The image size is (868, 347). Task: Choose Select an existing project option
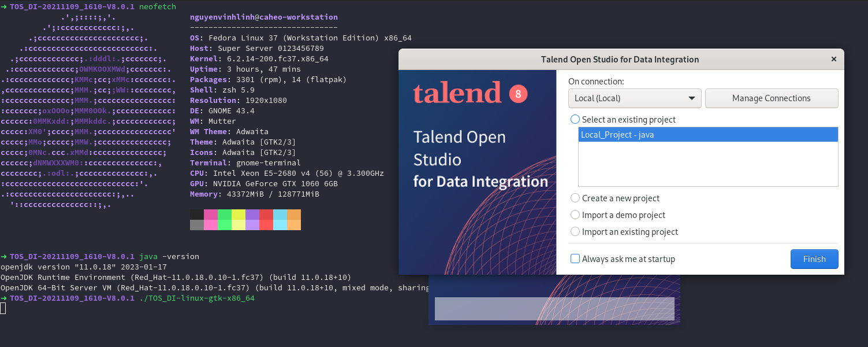coord(623,119)
